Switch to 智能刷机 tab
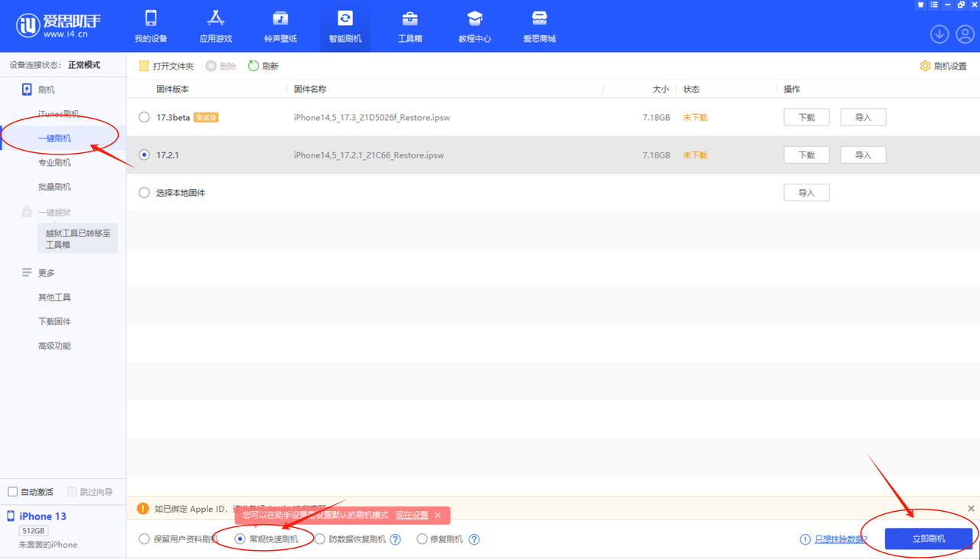Image resolution: width=980 pixels, height=560 pixels. tap(345, 27)
